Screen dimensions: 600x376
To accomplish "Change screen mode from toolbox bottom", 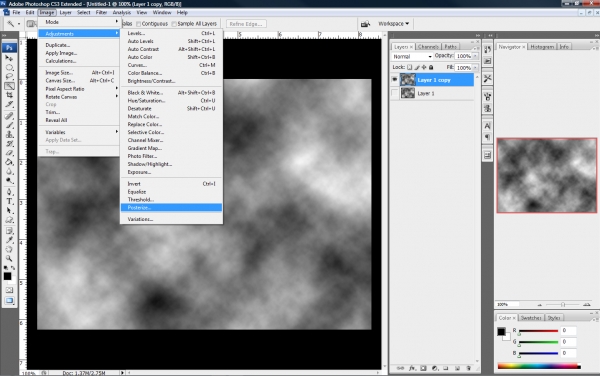I will click(9, 301).
